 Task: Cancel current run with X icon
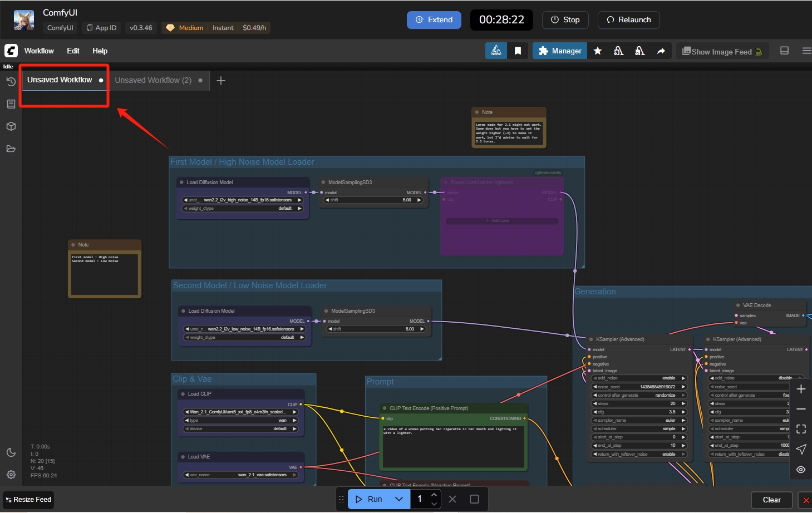(x=452, y=499)
